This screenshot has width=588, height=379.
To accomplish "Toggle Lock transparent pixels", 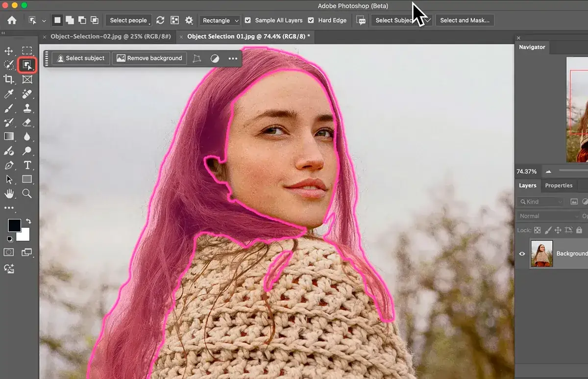I will point(537,230).
